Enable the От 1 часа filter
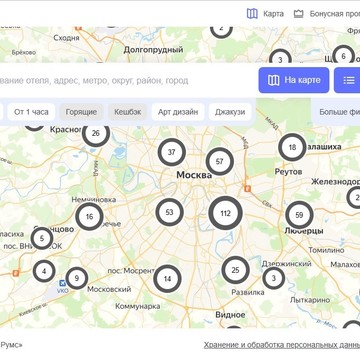 pos(31,112)
